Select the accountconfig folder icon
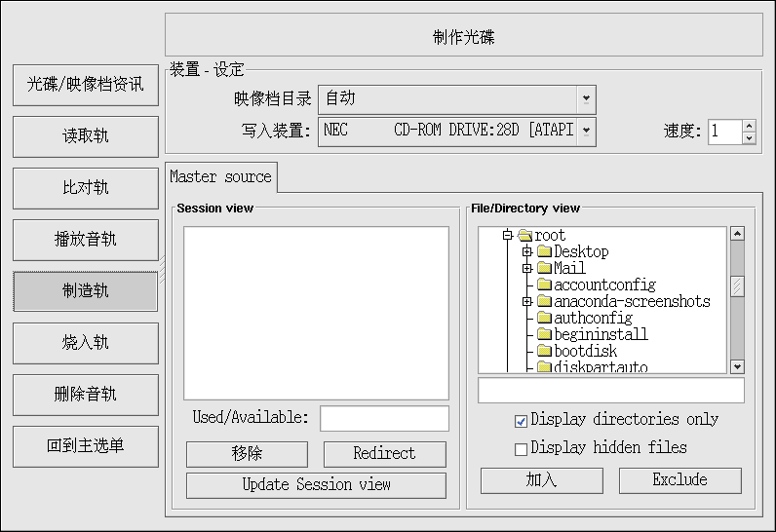This screenshot has height=532, width=776. pyautogui.click(x=544, y=285)
